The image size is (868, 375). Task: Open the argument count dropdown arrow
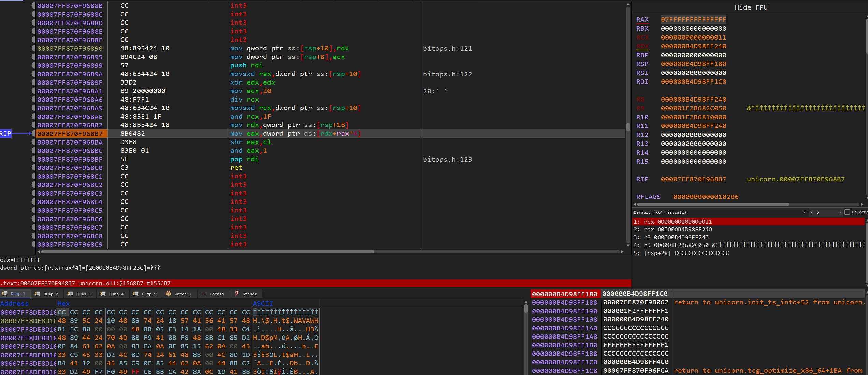(x=812, y=212)
